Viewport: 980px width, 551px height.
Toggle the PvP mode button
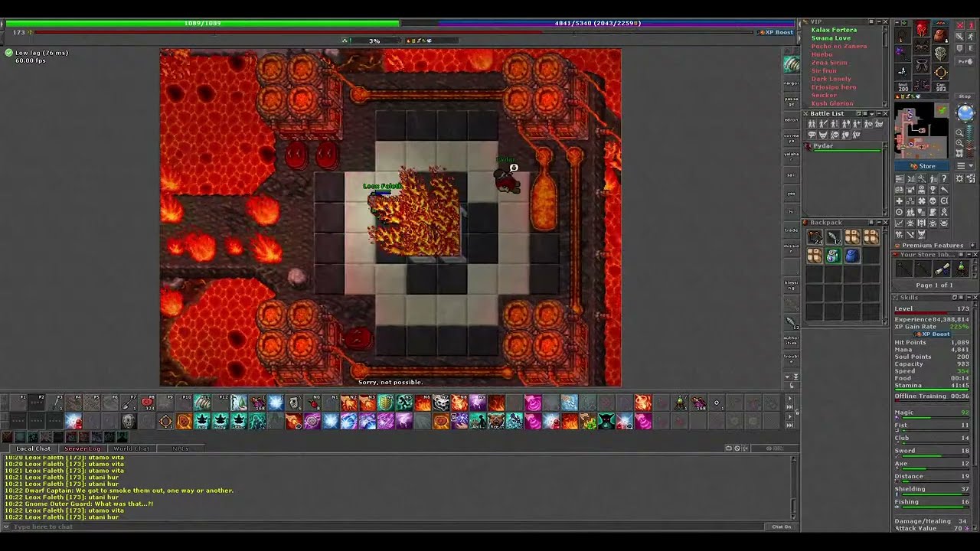[965, 62]
